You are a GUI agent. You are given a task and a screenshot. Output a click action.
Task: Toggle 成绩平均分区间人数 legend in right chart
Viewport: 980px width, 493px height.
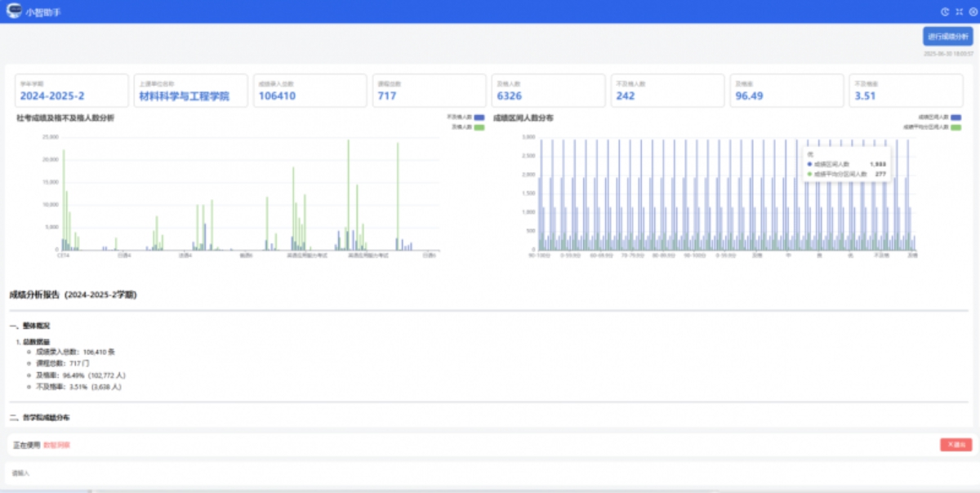(955, 127)
